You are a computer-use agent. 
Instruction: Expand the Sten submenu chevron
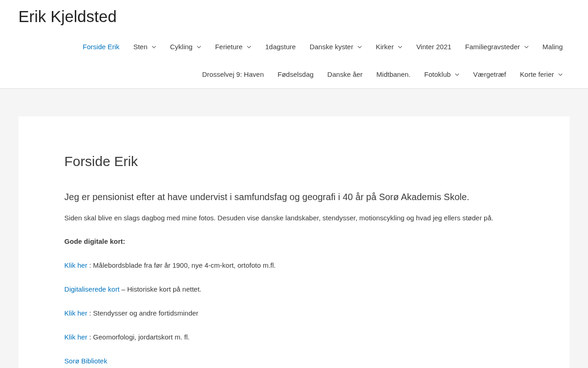[x=154, y=47]
